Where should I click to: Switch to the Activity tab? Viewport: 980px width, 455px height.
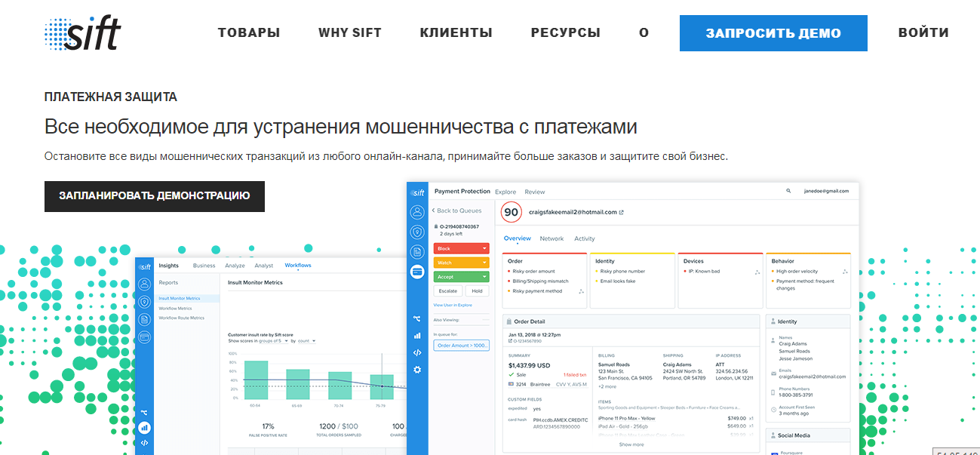point(585,238)
